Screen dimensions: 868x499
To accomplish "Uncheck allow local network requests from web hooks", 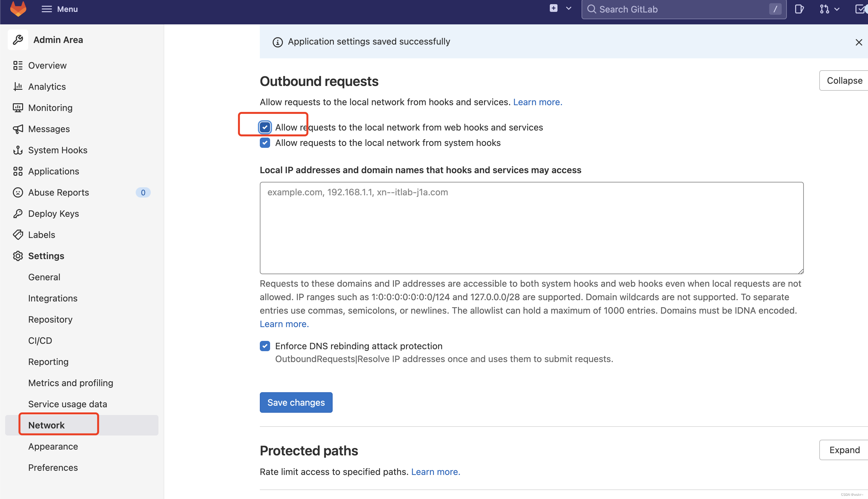I will tap(265, 127).
